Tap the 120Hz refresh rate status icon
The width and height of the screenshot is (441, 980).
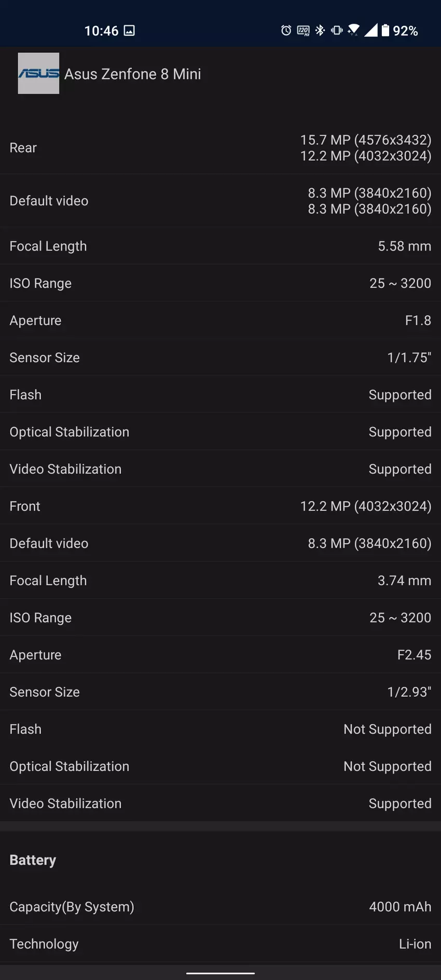pyautogui.click(x=303, y=31)
